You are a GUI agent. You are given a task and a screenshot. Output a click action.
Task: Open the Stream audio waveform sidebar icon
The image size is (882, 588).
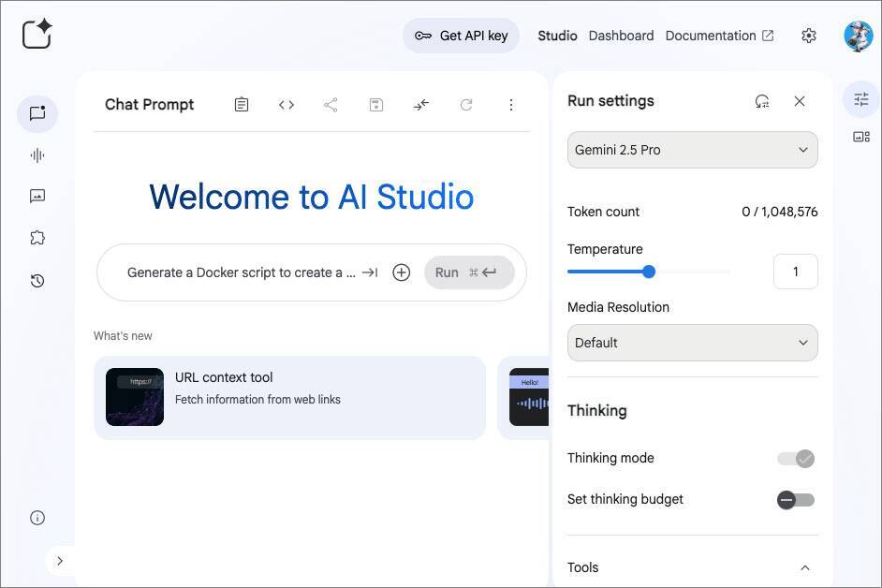click(37, 155)
